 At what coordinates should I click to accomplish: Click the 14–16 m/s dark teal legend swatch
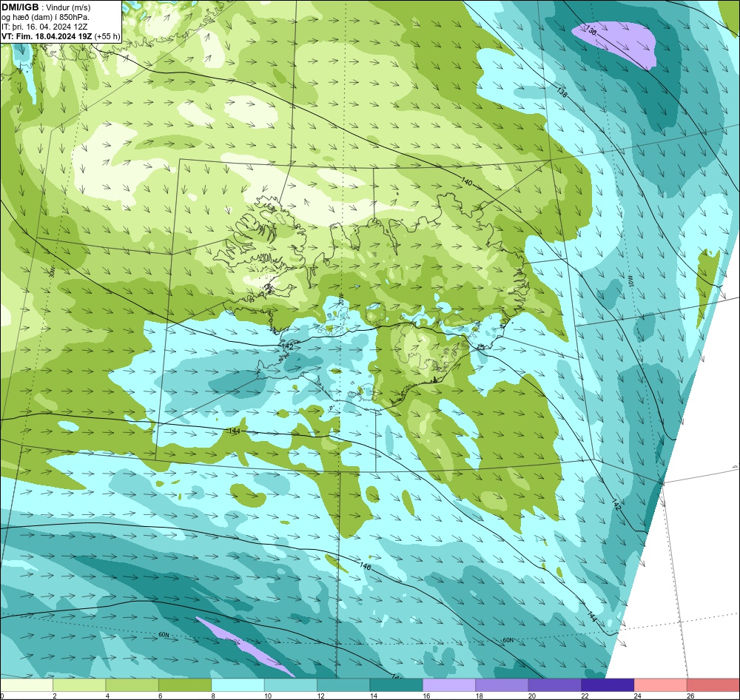[x=397, y=685]
